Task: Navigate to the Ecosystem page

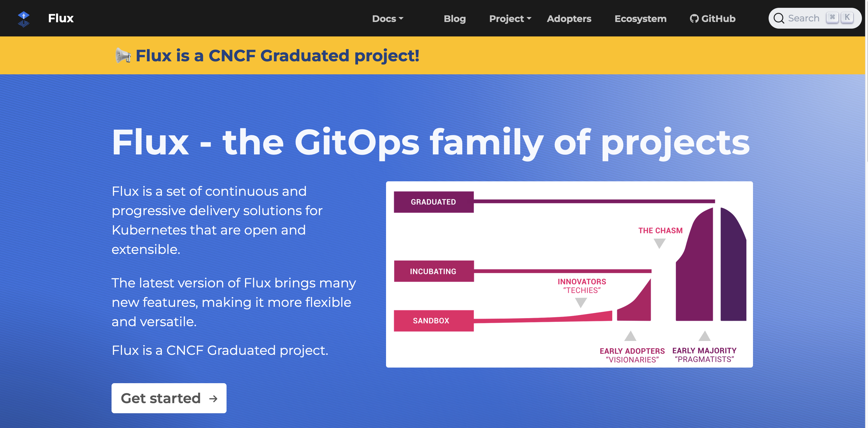Action: [x=640, y=19]
